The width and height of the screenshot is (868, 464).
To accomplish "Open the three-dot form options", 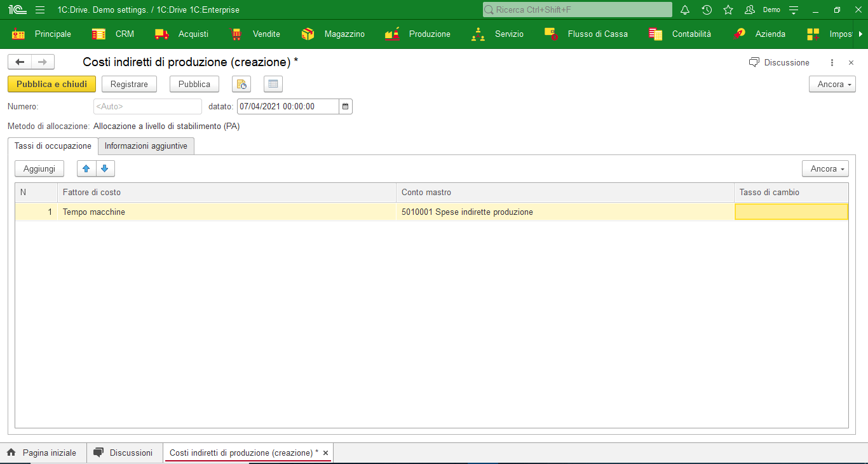I will pos(832,62).
